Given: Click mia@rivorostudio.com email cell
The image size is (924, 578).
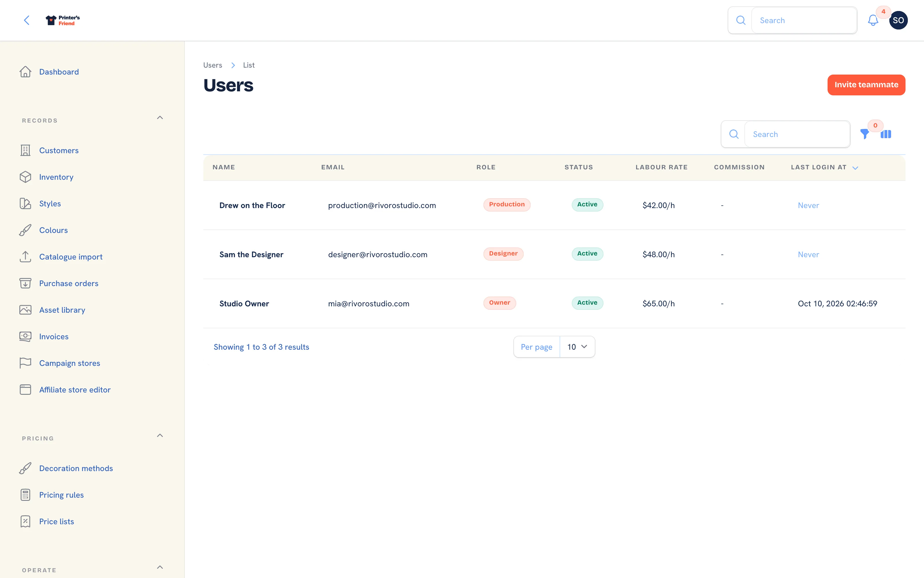Looking at the screenshot, I should (x=368, y=303).
